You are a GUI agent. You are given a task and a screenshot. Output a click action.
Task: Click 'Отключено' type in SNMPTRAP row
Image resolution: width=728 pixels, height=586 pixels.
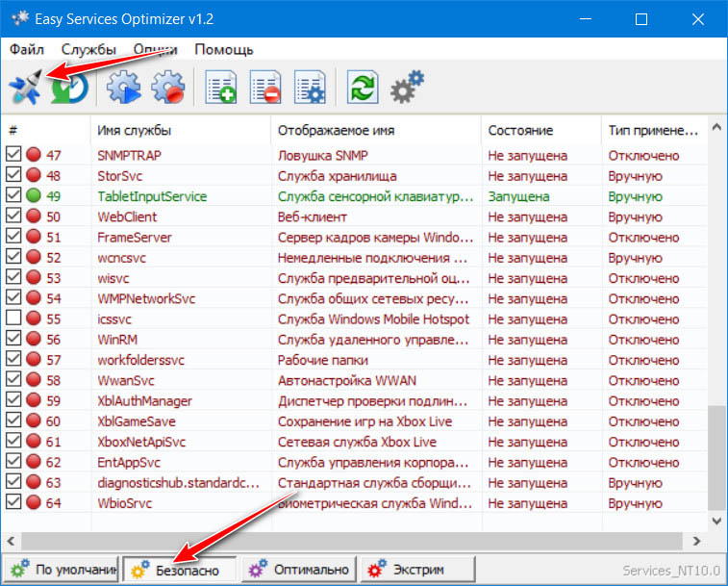coord(643,155)
